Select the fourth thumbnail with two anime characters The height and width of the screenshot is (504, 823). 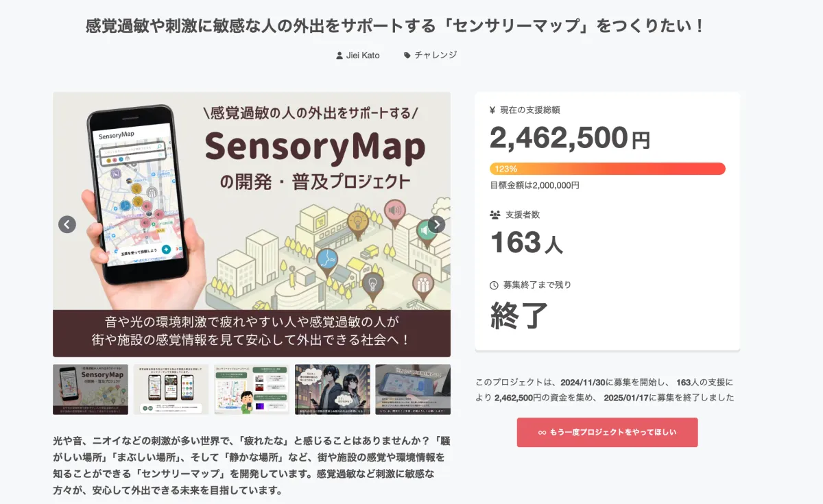click(x=332, y=389)
